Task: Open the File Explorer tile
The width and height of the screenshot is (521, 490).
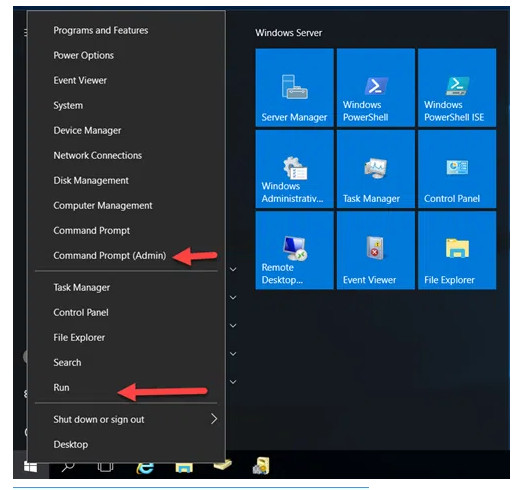Action: click(457, 250)
